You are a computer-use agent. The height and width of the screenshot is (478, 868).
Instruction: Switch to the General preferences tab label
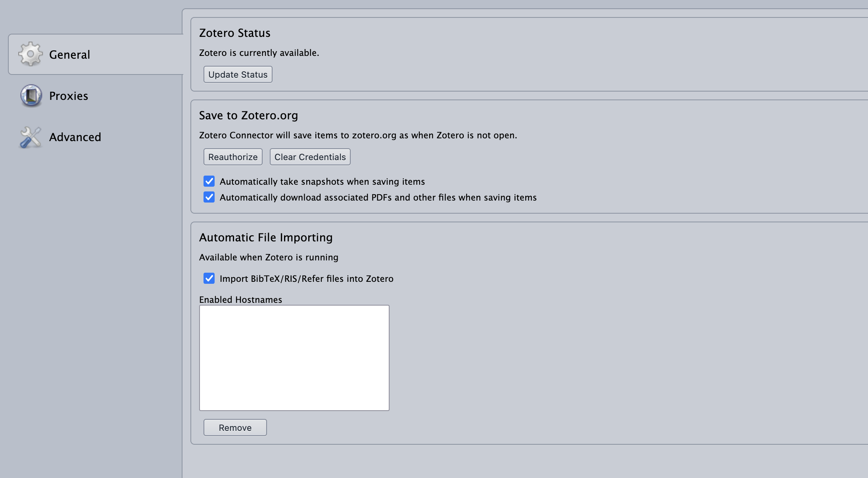click(69, 55)
